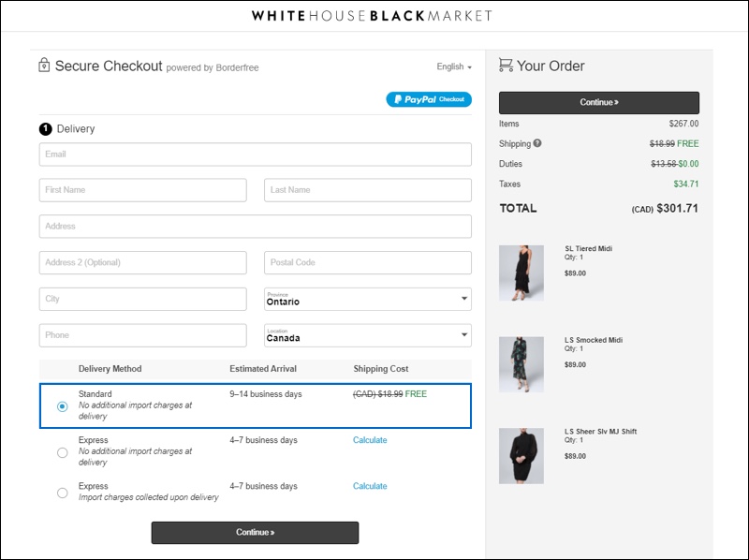The width and height of the screenshot is (749, 560).
Task: Click the 9–14 business days estimate
Action: pyautogui.click(x=266, y=394)
